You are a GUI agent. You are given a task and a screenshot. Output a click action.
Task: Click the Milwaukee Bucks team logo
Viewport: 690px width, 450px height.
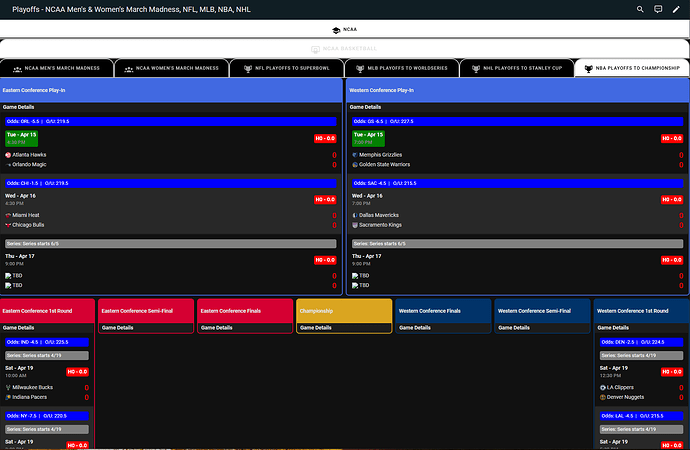pos(8,387)
